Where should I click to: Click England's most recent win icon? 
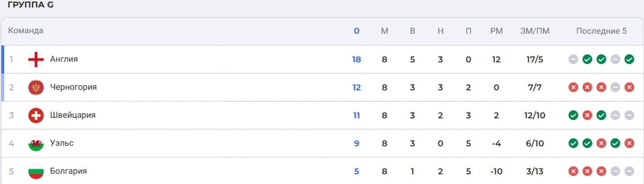pyautogui.click(x=629, y=59)
